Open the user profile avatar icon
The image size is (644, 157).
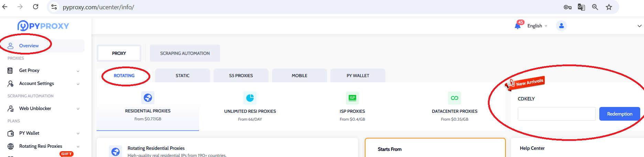pyautogui.click(x=561, y=26)
